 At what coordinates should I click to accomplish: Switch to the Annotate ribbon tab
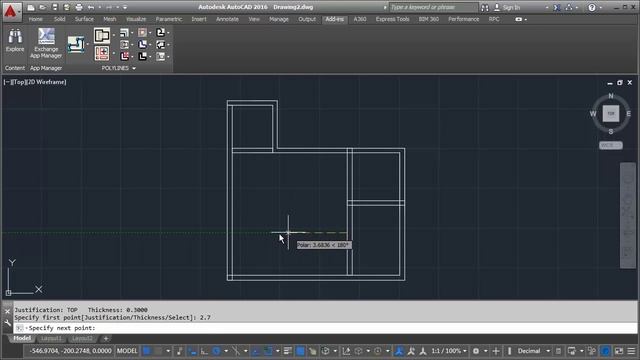pos(227,19)
